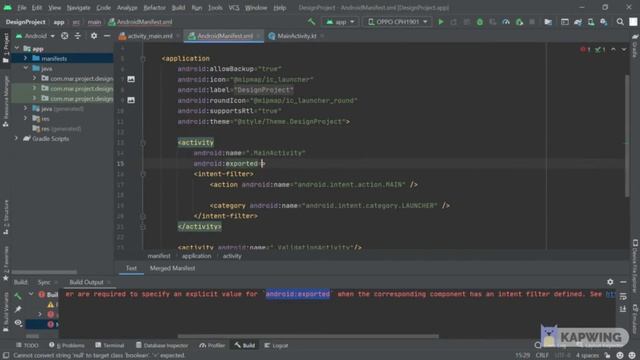Click the 4 spaces indent setting
The width and height of the screenshot is (640, 360).
click(x=587, y=355)
